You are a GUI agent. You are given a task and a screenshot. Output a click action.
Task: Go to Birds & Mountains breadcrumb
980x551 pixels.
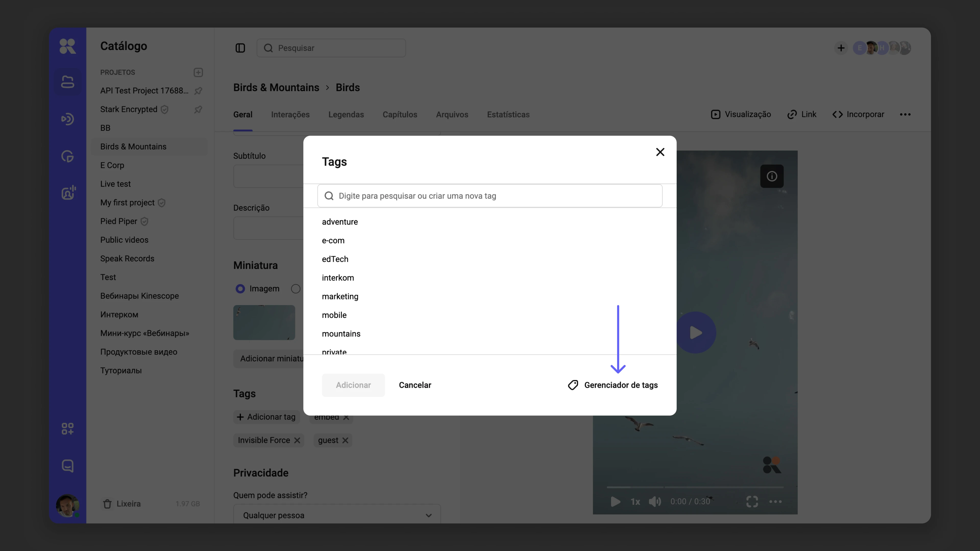276,87
